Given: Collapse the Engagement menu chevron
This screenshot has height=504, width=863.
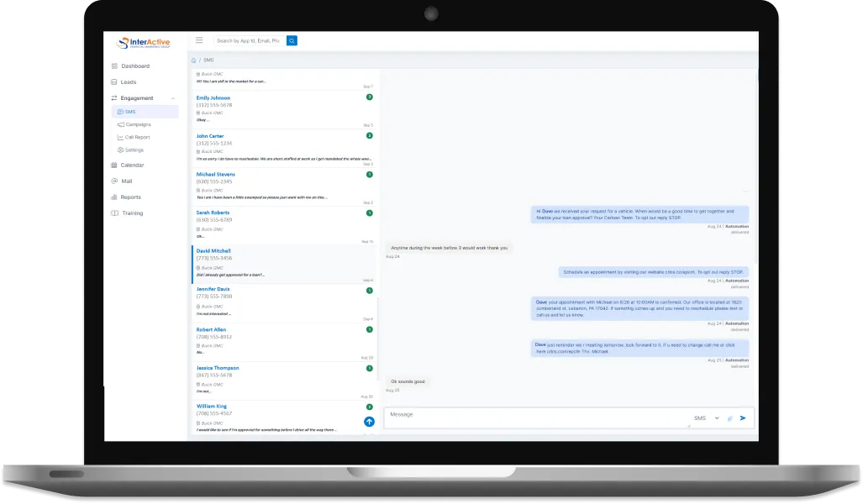Looking at the screenshot, I should [x=173, y=98].
